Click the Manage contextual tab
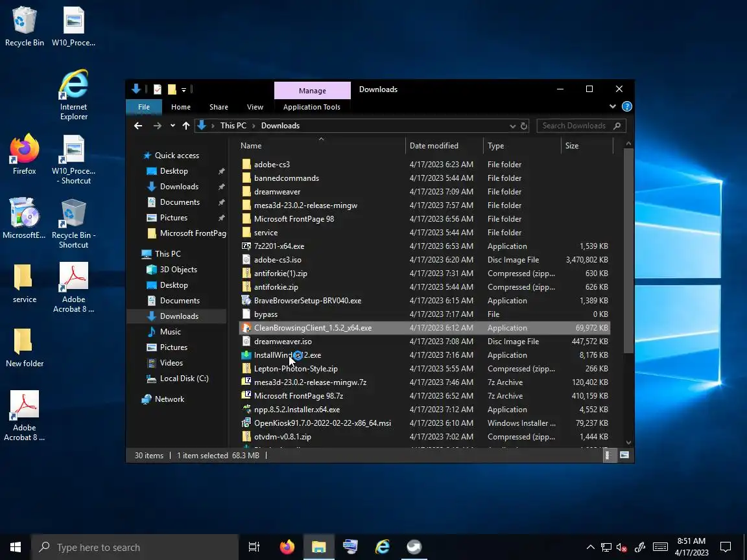The width and height of the screenshot is (747, 560). [313, 91]
